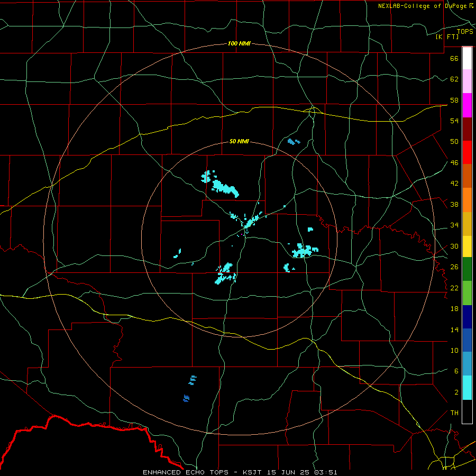
Task: Pick the medium blue legend swatch
Action: pyautogui.click(x=467, y=340)
